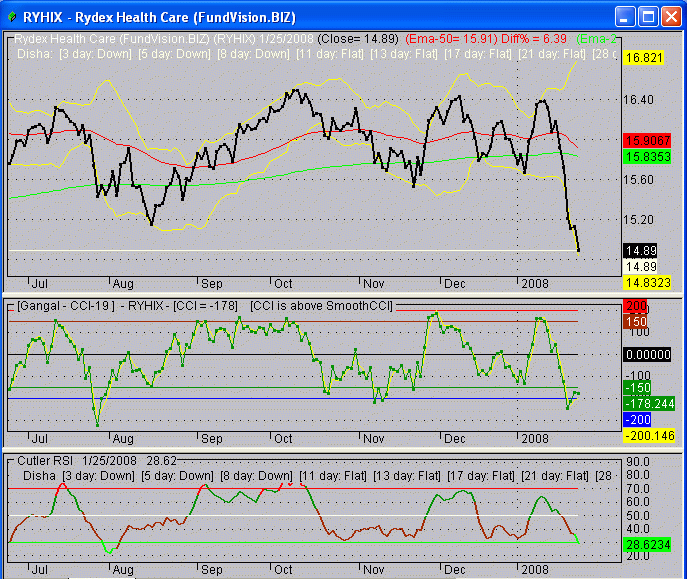Click the [3 day: Down] text in the RSI panel
The height and width of the screenshot is (579, 687).
click(98, 476)
